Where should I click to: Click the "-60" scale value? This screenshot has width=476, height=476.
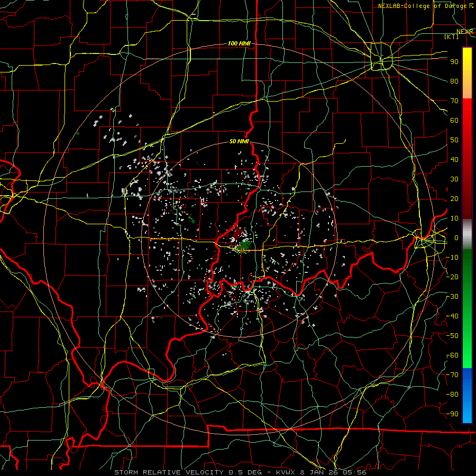pos(453,355)
